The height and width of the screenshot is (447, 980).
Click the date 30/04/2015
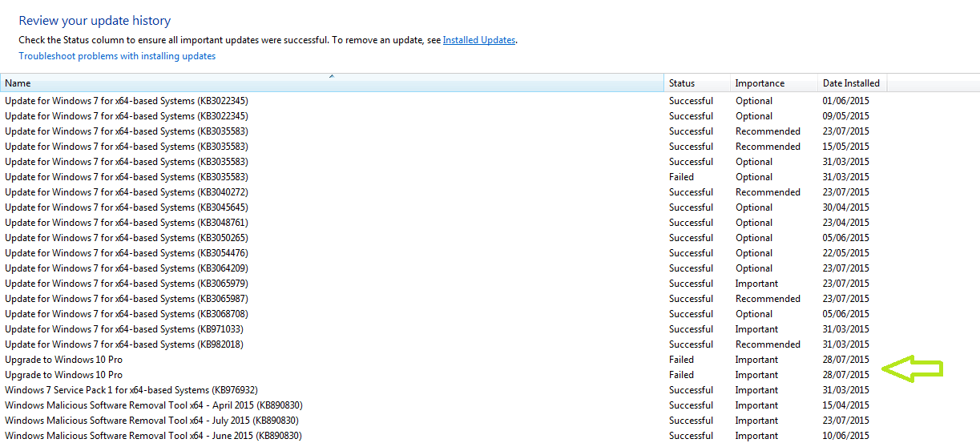click(x=845, y=207)
